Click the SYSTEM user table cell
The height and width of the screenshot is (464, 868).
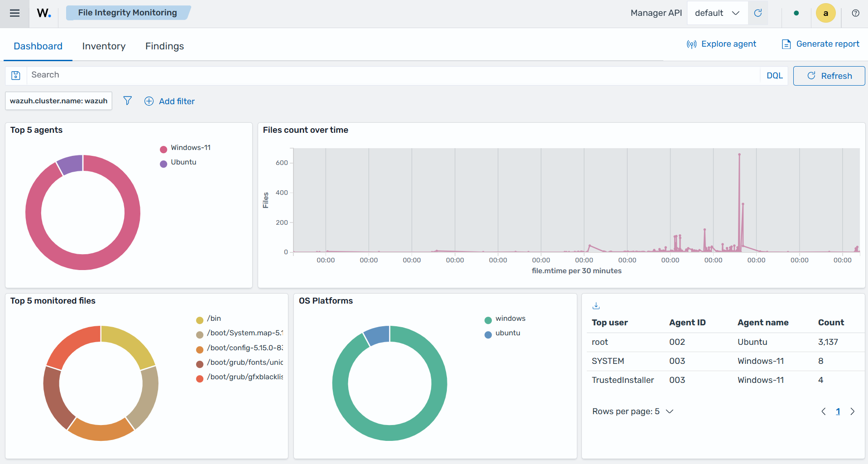coord(608,361)
